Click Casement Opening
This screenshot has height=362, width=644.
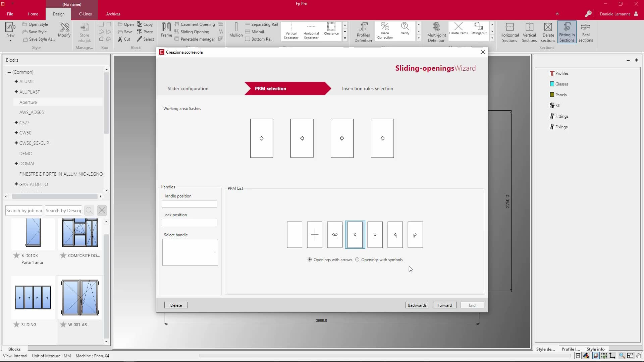pos(195,24)
